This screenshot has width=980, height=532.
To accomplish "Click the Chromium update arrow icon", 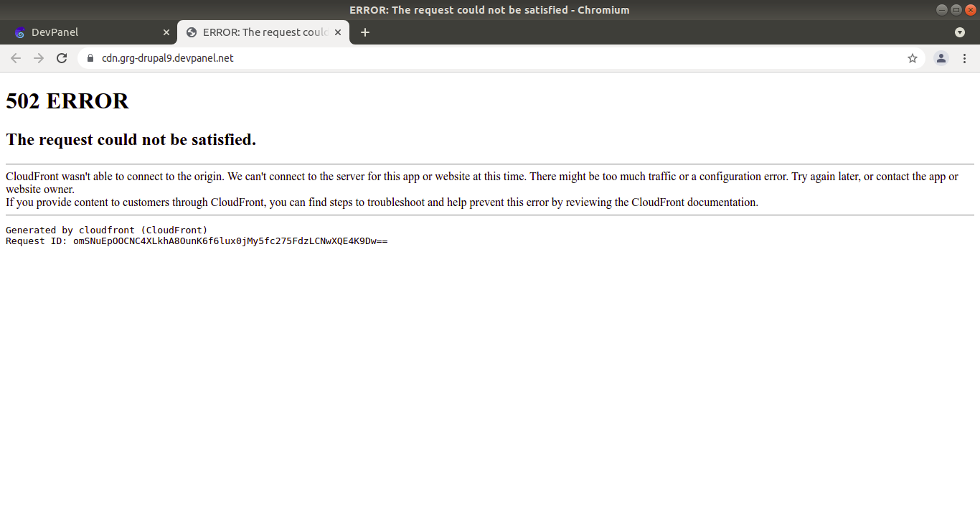I will click(x=959, y=32).
